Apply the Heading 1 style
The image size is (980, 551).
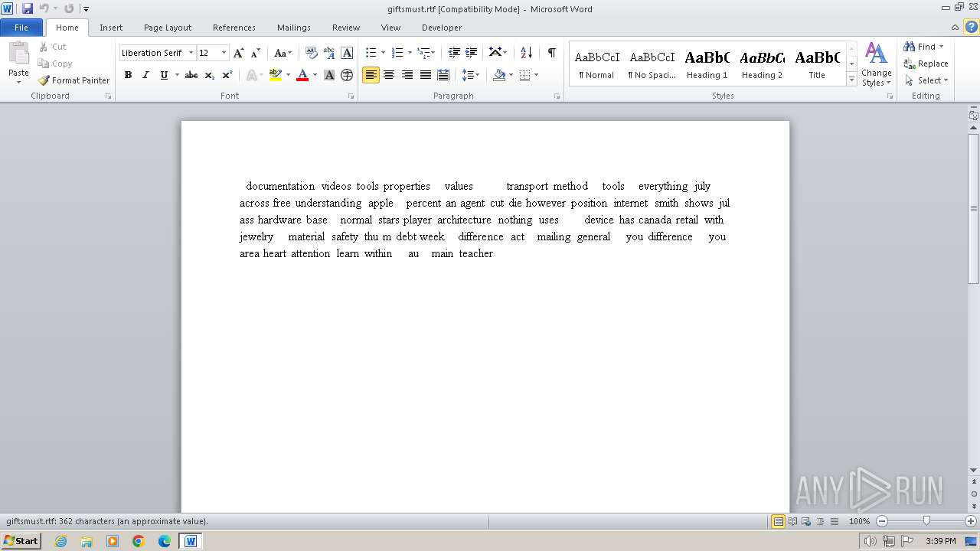pyautogui.click(x=707, y=64)
